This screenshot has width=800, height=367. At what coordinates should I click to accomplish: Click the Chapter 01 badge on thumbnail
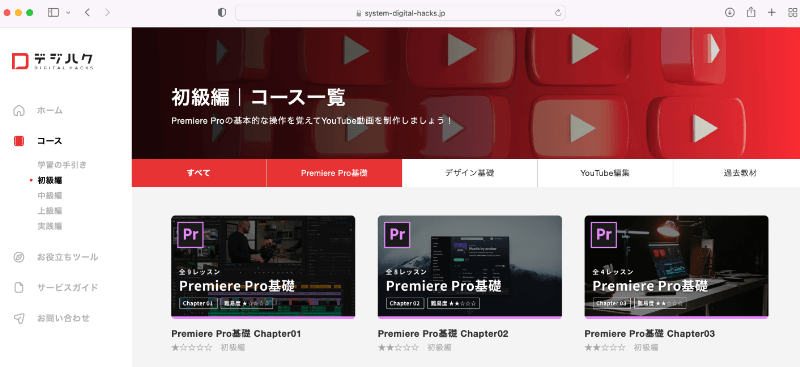[198, 303]
